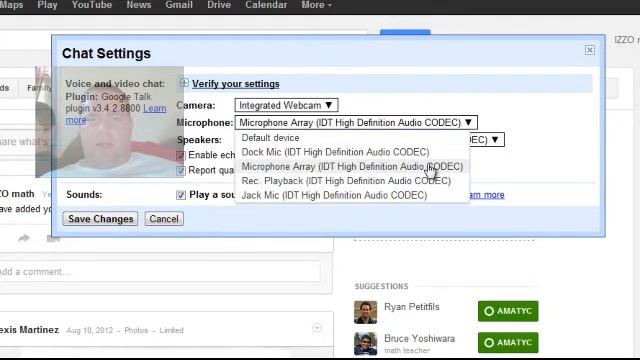Add Ryan Petitfils to AMATYC circle
This screenshot has height=360, width=640.
click(508, 311)
